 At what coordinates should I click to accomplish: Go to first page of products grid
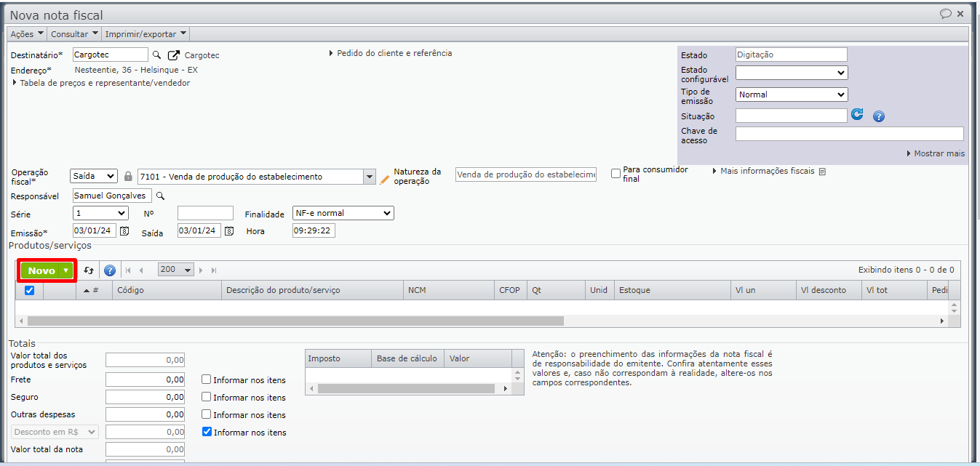[x=129, y=270]
